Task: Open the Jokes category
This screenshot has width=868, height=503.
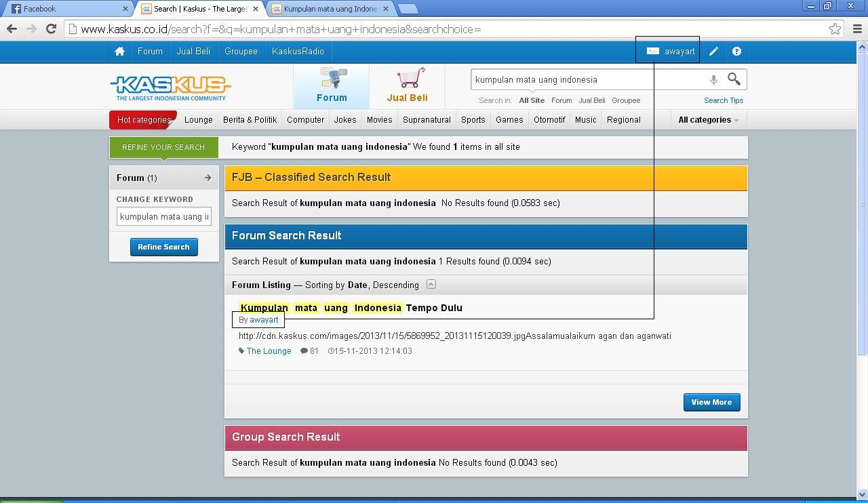Action: tap(345, 120)
